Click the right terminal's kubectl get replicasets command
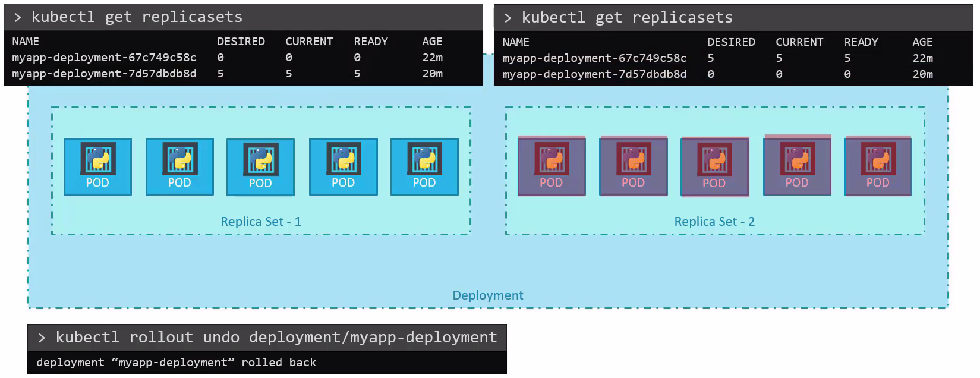The height and width of the screenshot is (378, 980). pyautogui.click(x=627, y=18)
